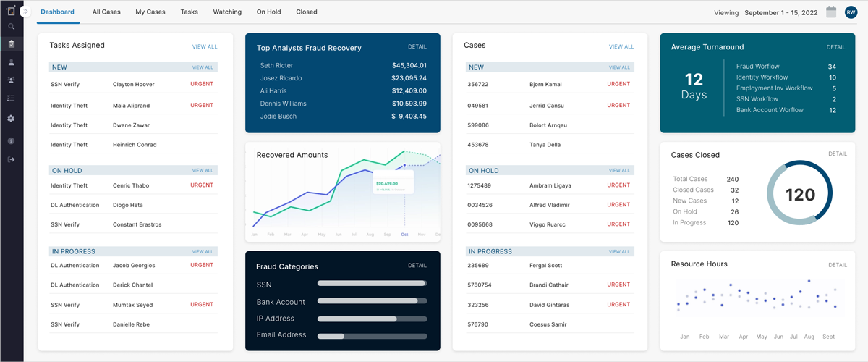Click the search icon in sidebar
868x362 pixels.
click(12, 27)
